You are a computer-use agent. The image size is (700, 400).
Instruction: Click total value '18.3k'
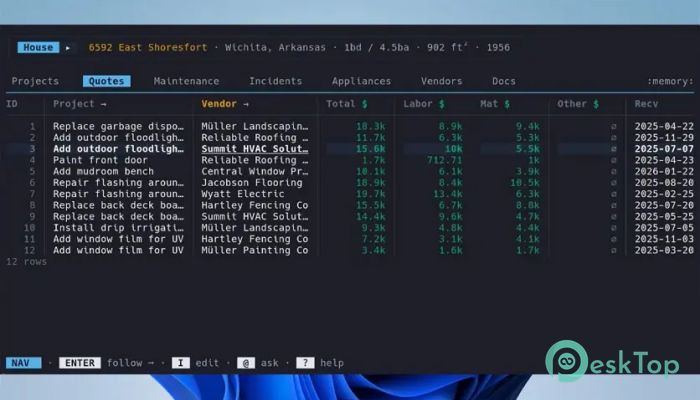click(371, 126)
